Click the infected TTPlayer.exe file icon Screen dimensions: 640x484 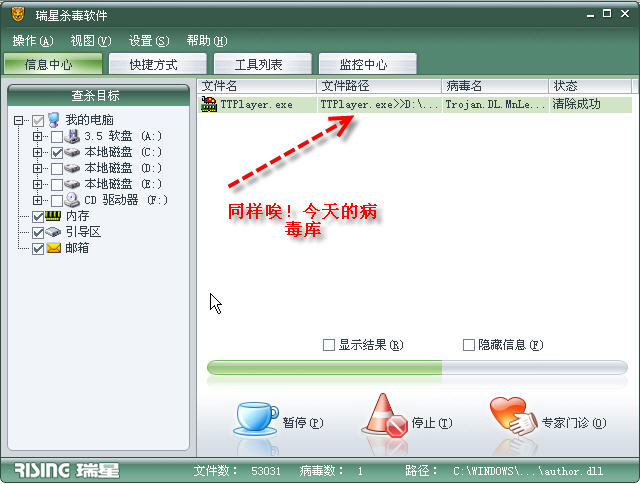[x=209, y=104]
